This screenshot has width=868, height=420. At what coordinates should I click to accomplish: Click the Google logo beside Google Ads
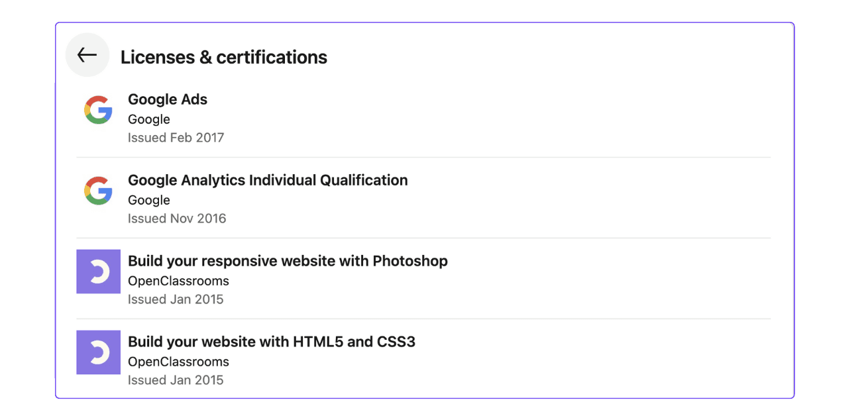tap(98, 110)
